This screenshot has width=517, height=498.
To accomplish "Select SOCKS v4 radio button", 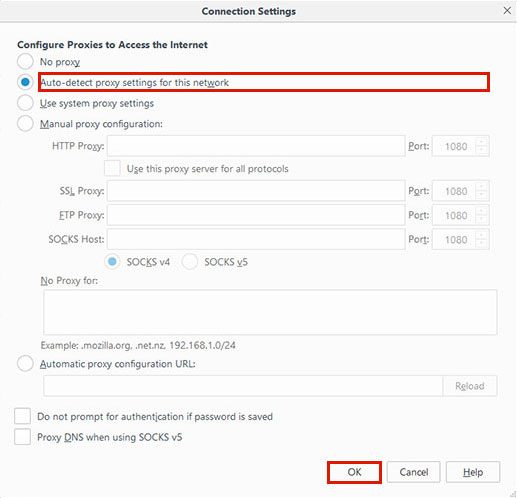I will pos(112,262).
